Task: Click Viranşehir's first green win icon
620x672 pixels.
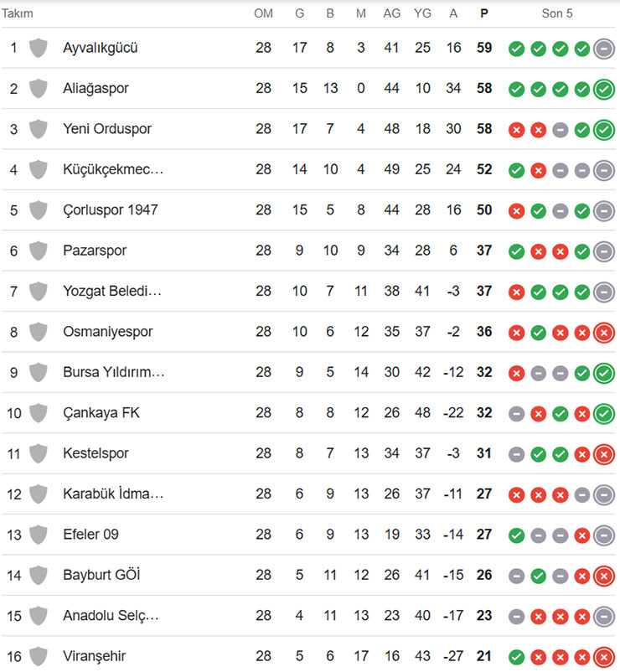Action: click(x=516, y=657)
